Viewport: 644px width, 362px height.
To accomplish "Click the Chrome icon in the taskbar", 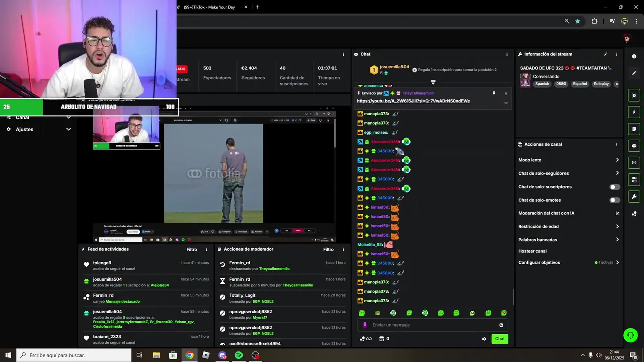I will pyautogui.click(x=189, y=355).
